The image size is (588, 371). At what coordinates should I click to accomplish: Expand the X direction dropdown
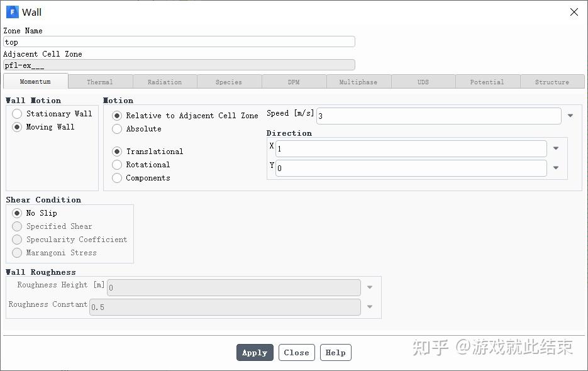click(x=555, y=148)
